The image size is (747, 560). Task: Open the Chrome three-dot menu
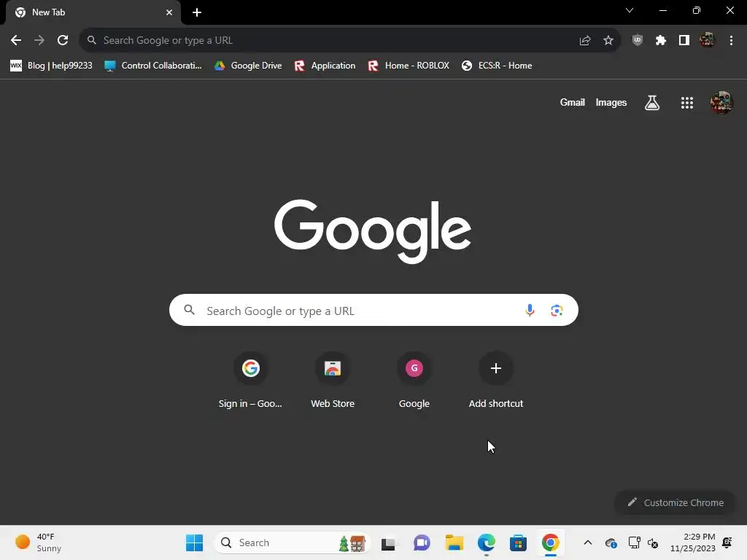(x=731, y=41)
